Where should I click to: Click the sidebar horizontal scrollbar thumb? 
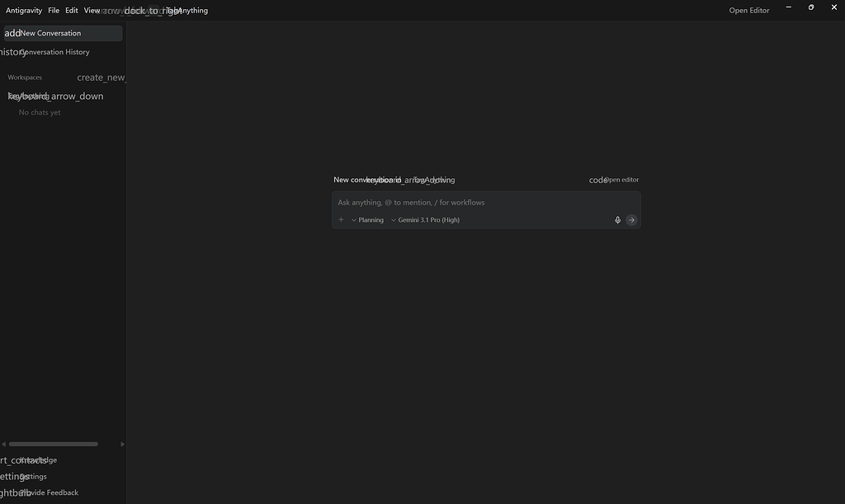pyautogui.click(x=54, y=445)
